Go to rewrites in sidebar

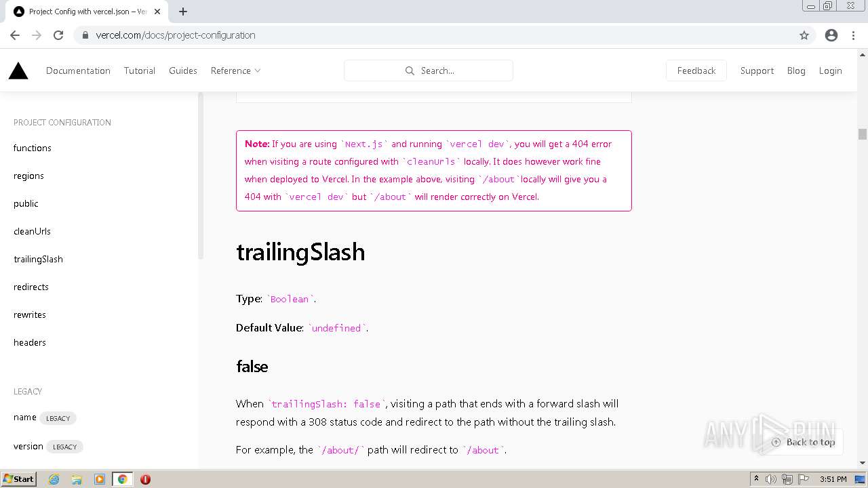tap(30, 314)
